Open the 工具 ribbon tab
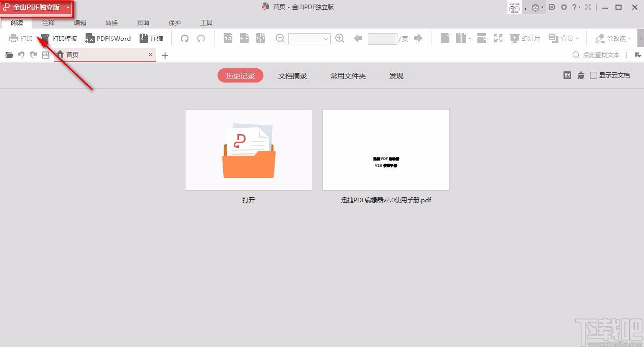Viewport: 644px width, 347px height. (206, 22)
